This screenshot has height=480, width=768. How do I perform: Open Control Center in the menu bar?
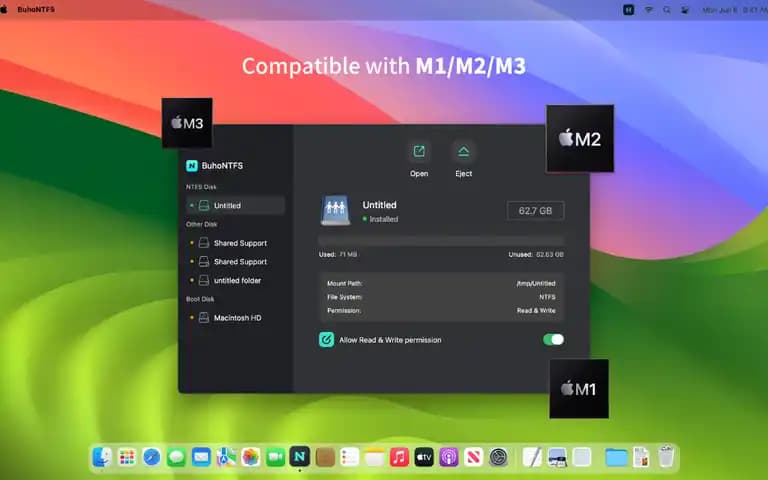click(x=685, y=9)
